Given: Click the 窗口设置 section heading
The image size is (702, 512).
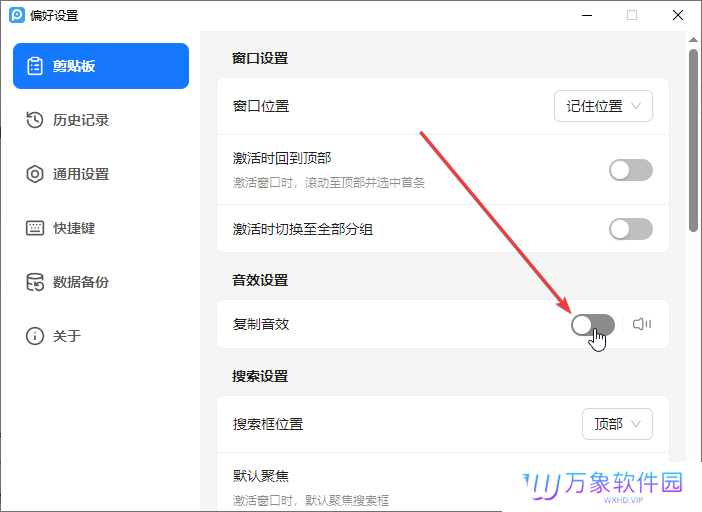Looking at the screenshot, I should coord(260,58).
